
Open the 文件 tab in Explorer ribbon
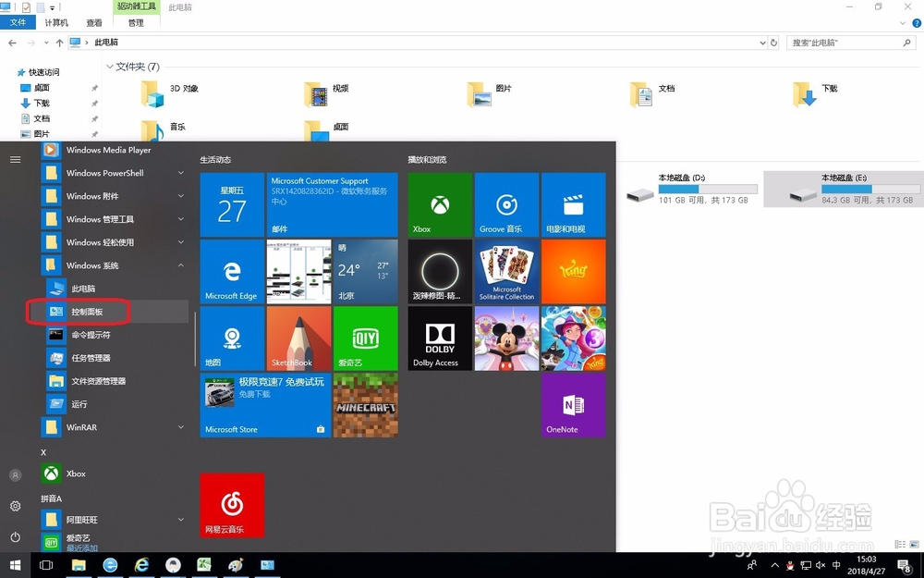pos(18,22)
